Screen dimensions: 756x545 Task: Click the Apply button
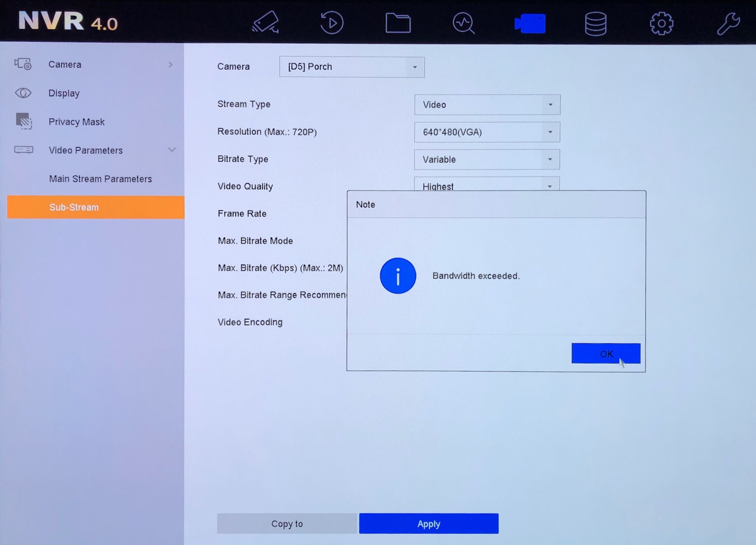coord(428,524)
